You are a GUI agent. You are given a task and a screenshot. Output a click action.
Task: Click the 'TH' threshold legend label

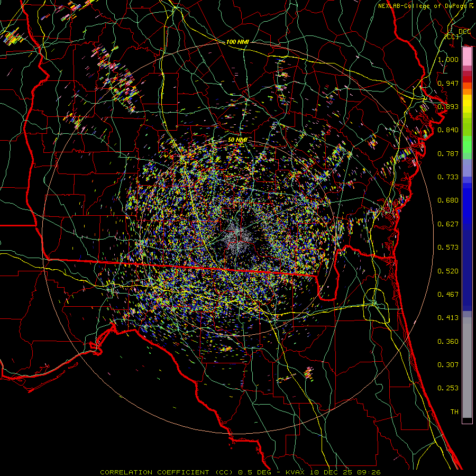[454, 412]
